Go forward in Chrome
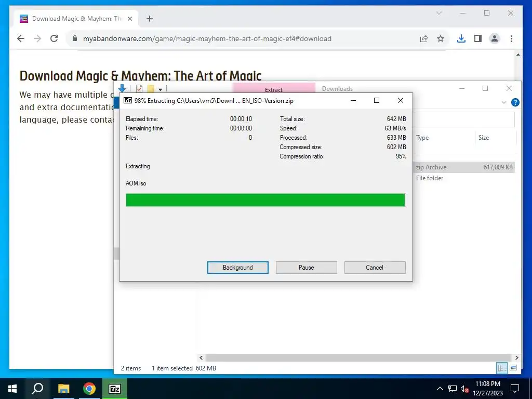 coord(37,38)
